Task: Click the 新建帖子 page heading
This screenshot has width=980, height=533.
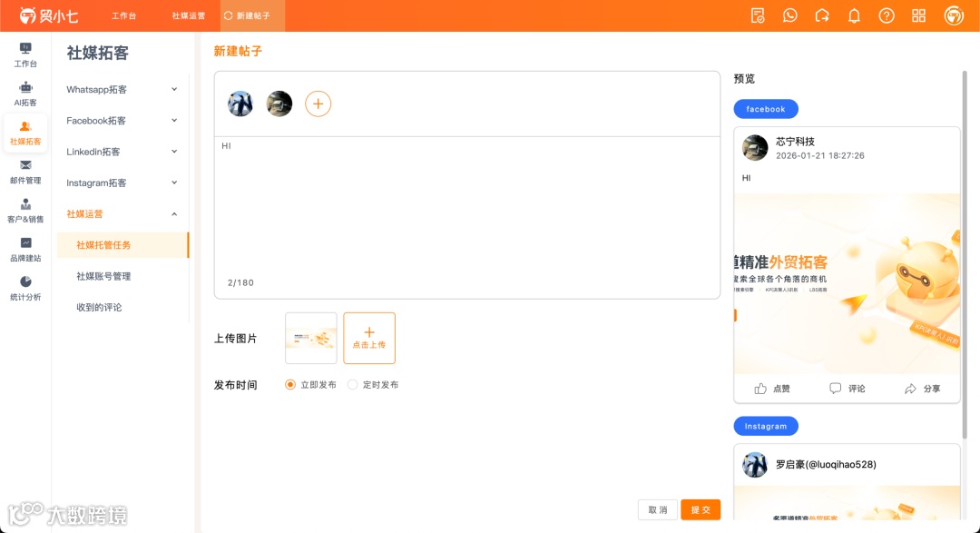Action: [x=238, y=51]
